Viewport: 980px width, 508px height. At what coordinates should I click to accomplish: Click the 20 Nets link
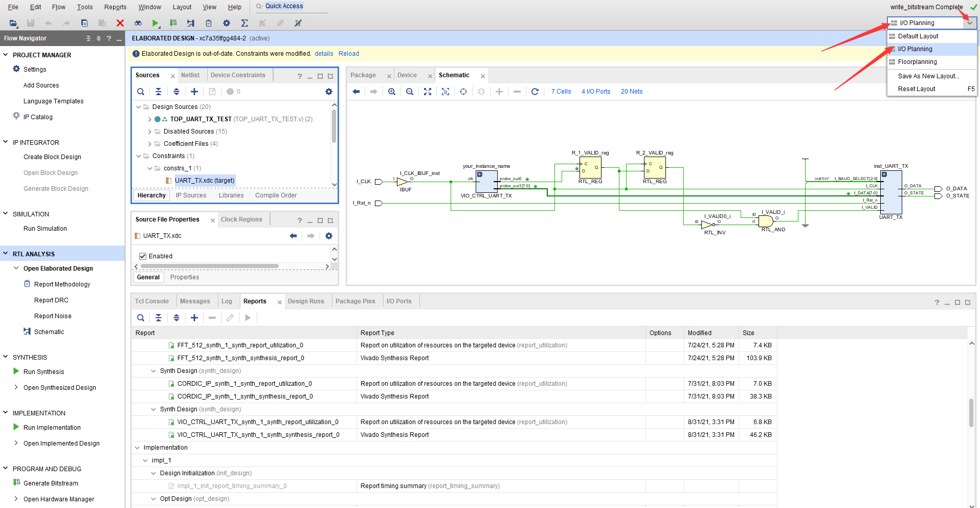[x=632, y=92]
